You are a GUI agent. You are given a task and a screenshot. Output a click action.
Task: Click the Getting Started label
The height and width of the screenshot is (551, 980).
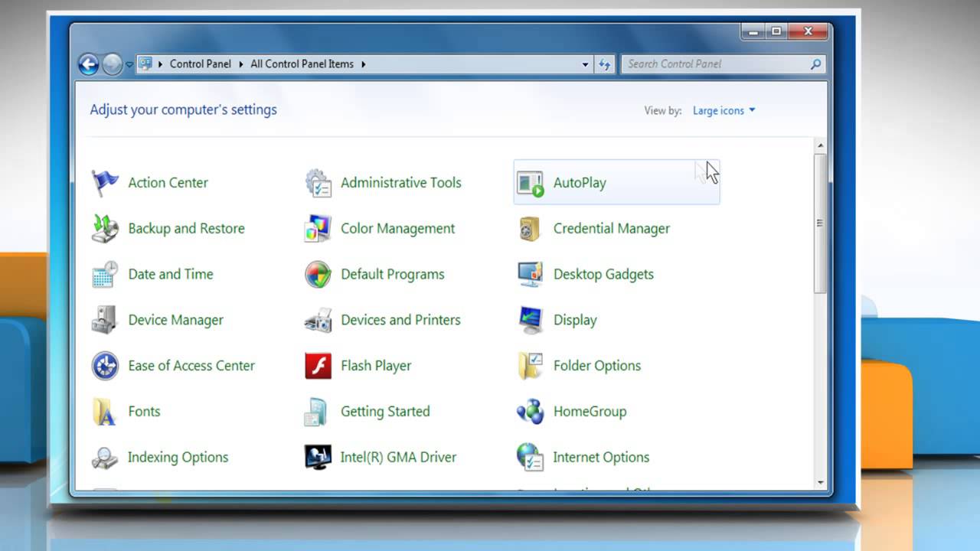point(385,412)
